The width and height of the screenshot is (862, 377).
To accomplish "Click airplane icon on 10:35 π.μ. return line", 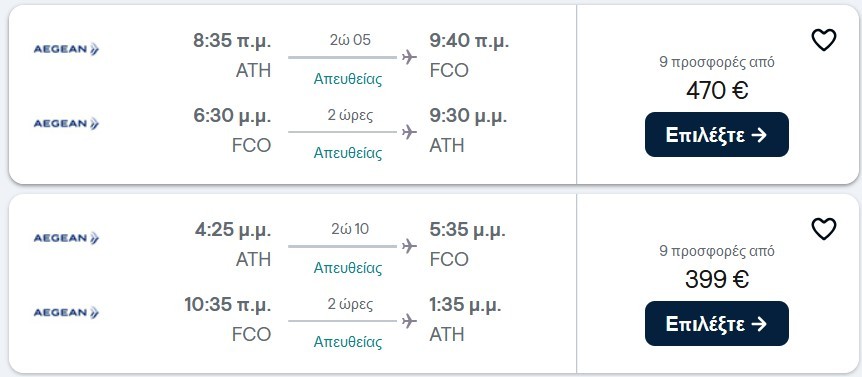I will (409, 321).
